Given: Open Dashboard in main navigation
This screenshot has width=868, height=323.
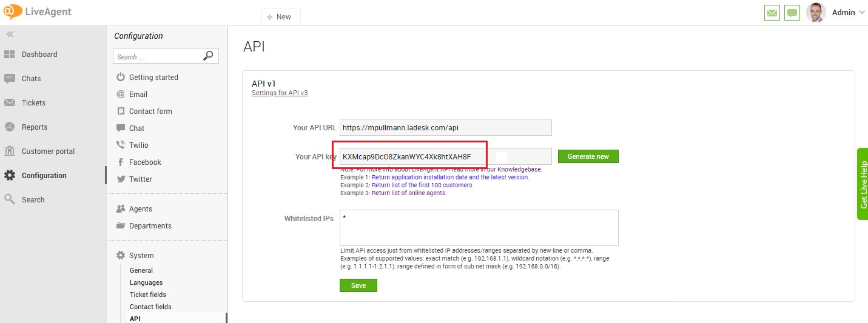Looking at the screenshot, I should [39, 55].
